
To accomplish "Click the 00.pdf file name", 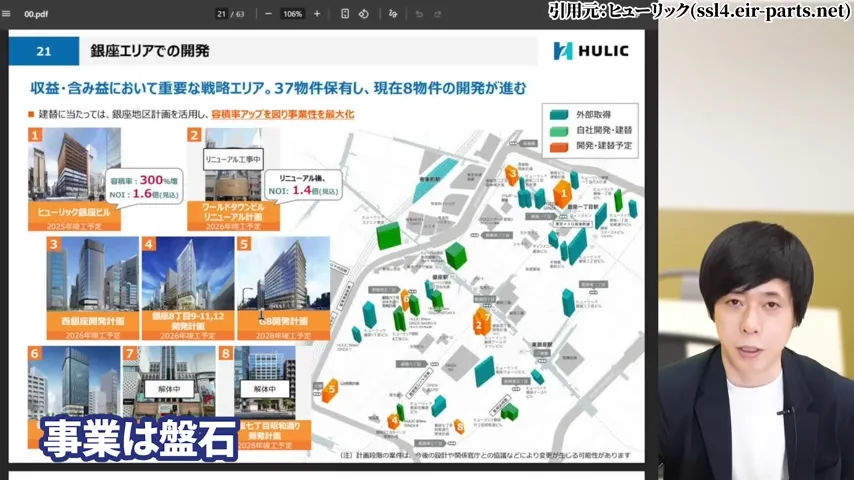I will (x=36, y=14).
